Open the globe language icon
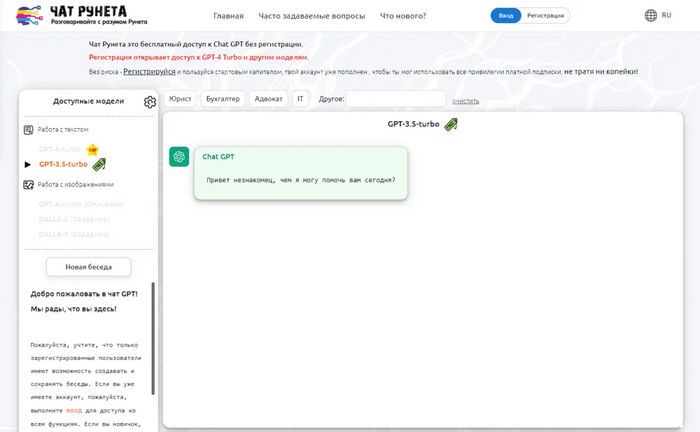Viewport: 700px width, 432px height. click(650, 16)
